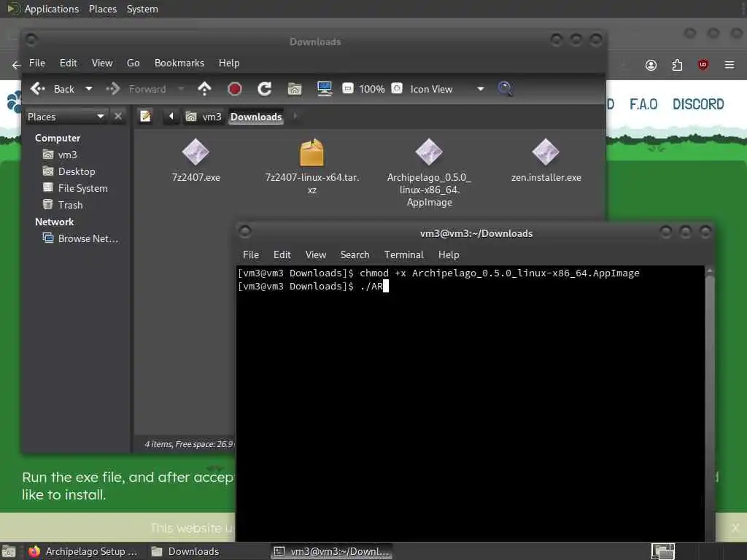The image size is (747, 560).
Task: Select the vm3 path bar button
Action: pos(204,117)
